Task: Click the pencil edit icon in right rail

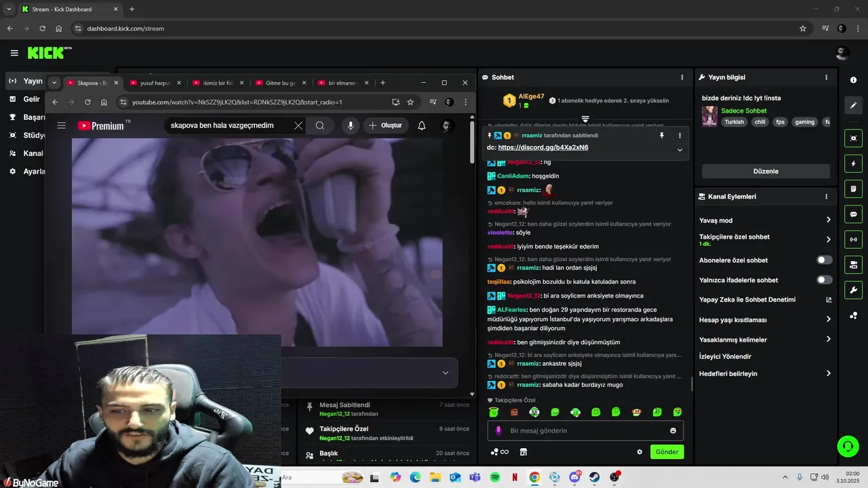Action: [853, 105]
